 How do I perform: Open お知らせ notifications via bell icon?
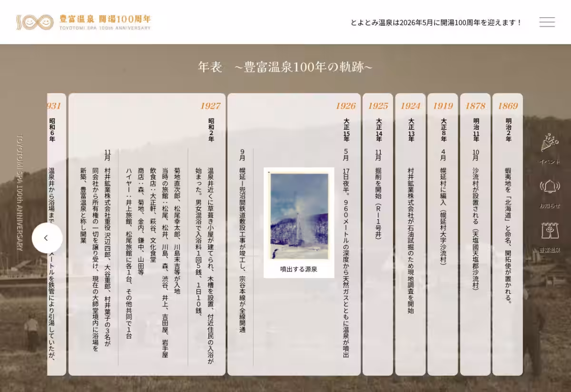click(x=550, y=189)
